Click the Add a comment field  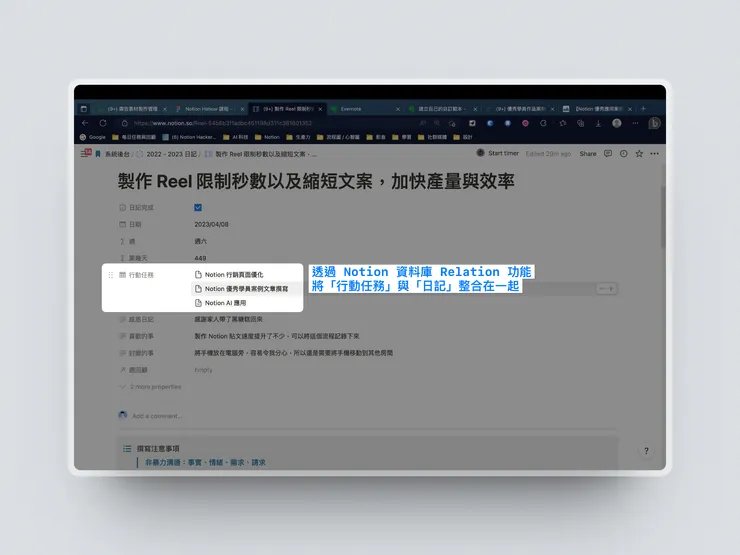pos(157,416)
